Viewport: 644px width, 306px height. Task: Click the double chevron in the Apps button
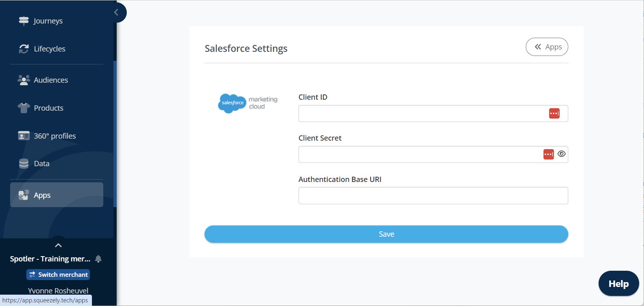538,47
